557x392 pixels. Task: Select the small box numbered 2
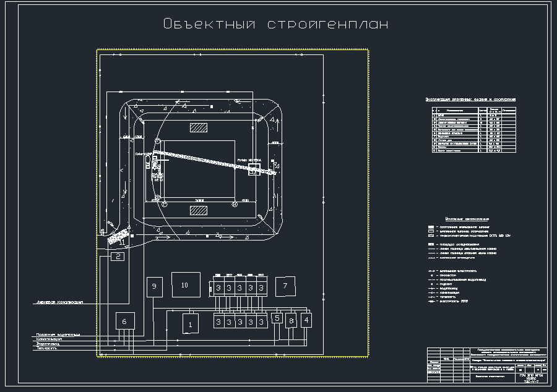pos(118,257)
